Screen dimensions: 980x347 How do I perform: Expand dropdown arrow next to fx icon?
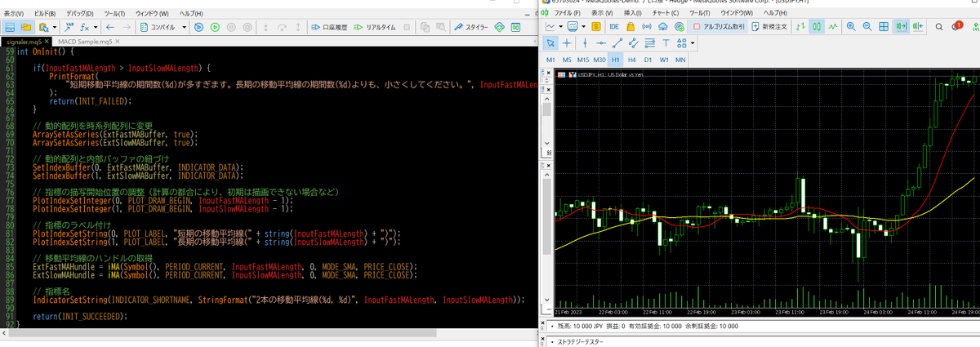[x=96, y=27]
